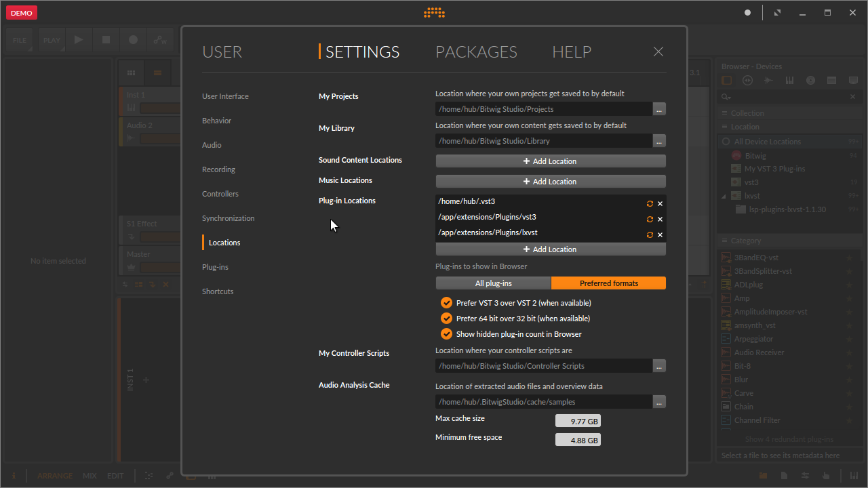Viewport: 868px width, 488px height.
Task: Switch to the USER tab
Action: pos(222,52)
